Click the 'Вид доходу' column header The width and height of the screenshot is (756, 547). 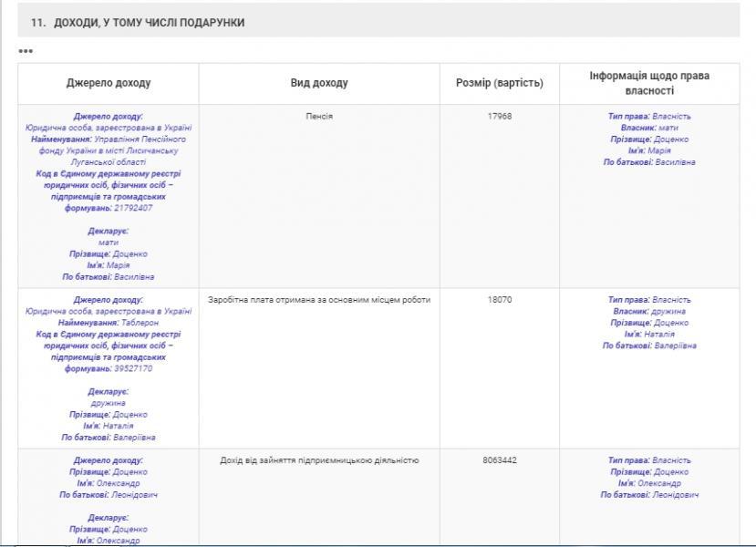coord(319,83)
